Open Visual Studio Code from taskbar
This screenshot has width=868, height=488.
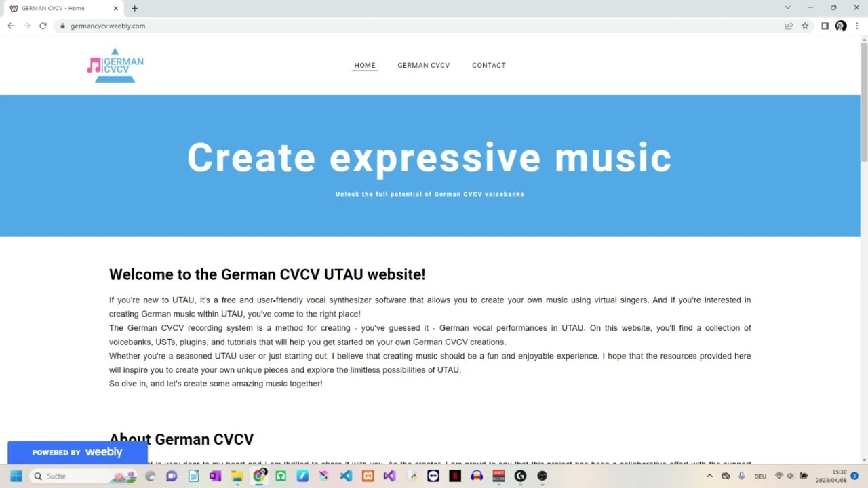point(346,476)
